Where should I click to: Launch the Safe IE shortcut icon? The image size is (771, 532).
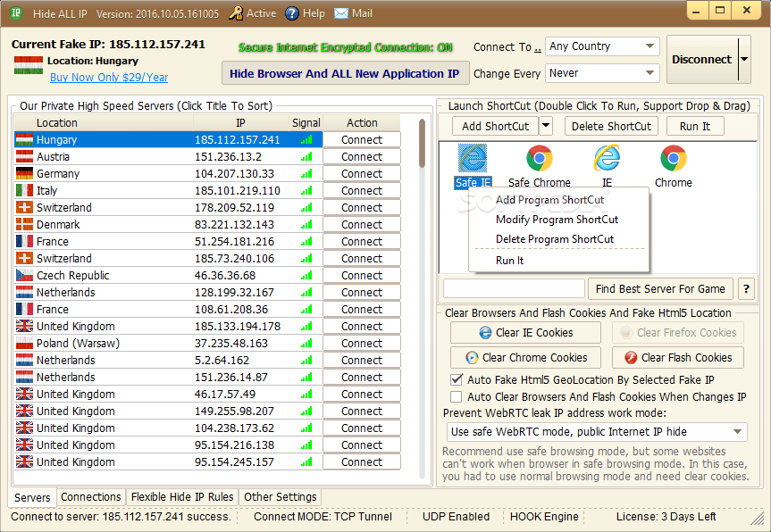473,161
